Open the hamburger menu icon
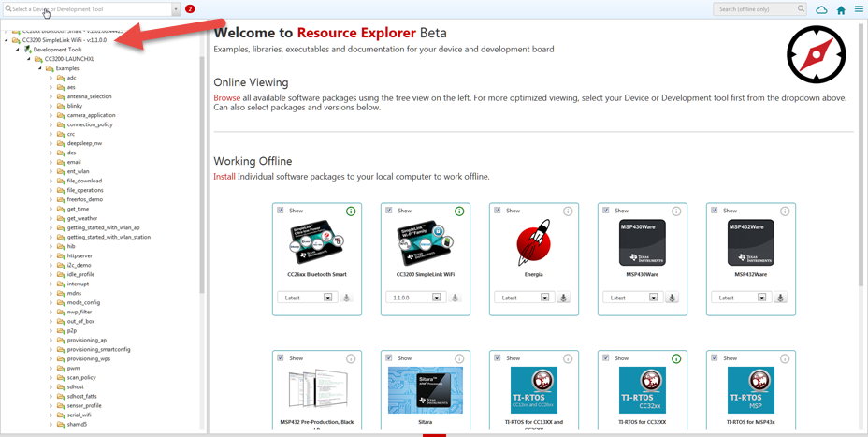 click(858, 9)
